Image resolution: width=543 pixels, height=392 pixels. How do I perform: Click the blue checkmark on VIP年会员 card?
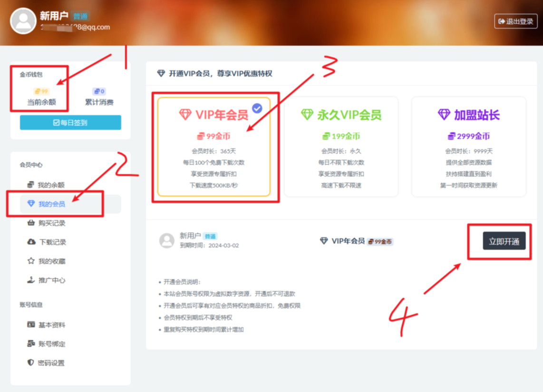257,108
